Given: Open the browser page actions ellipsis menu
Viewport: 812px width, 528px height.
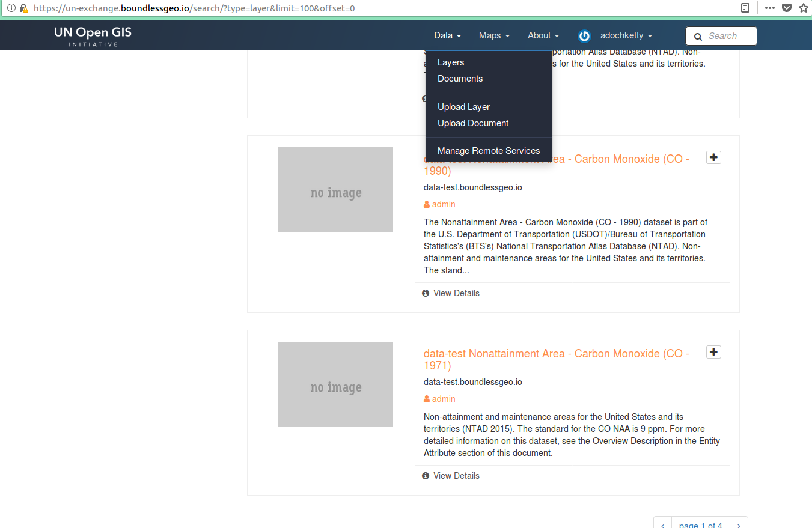Looking at the screenshot, I should click(769, 8).
